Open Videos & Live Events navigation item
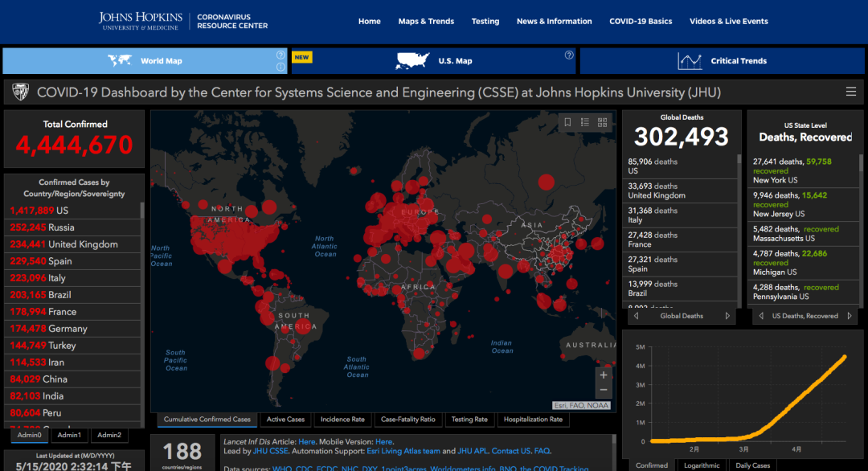This screenshot has height=471, width=868. click(x=728, y=21)
